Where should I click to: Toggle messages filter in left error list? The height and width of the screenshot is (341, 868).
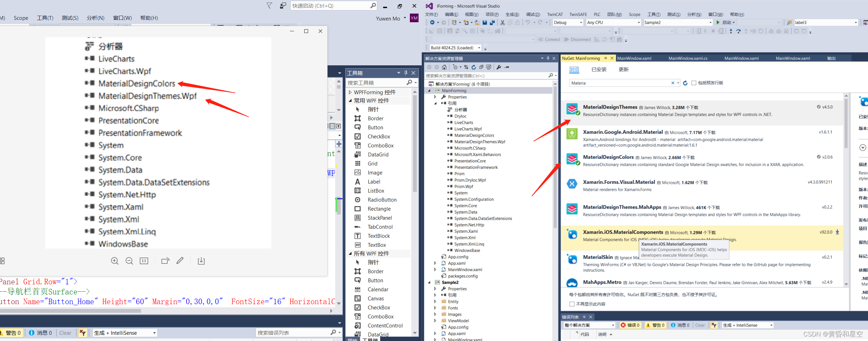tap(40, 333)
